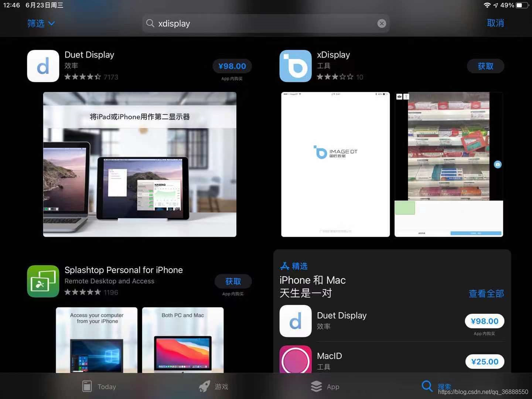Viewport: 532px width, 399px height.
Task: Buy Duet Display for ¥98.00 in featured card
Action: (484, 321)
